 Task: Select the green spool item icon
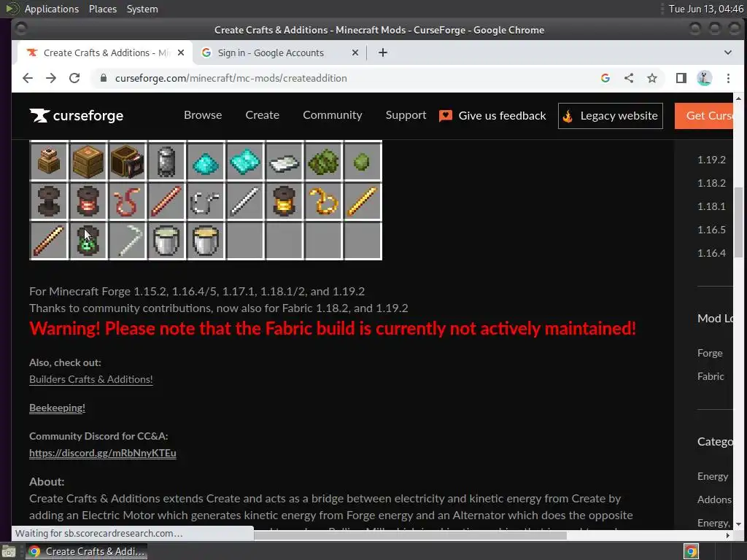pyautogui.click(x=88, y=241)
